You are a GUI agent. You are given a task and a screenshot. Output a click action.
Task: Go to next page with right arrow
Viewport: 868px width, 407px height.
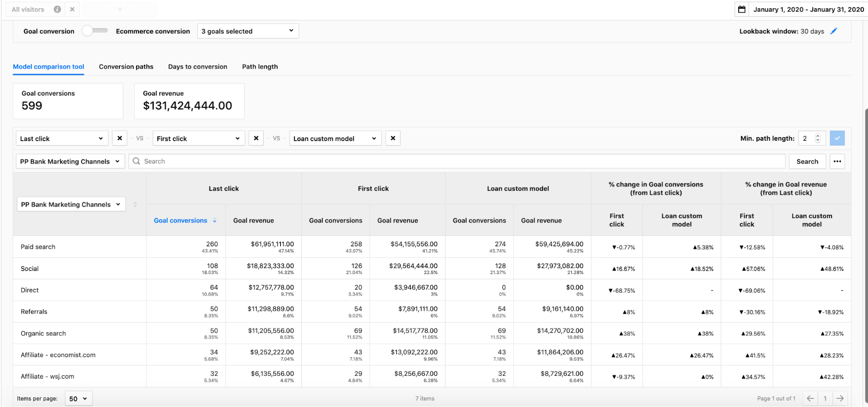[x=841, y=398]
